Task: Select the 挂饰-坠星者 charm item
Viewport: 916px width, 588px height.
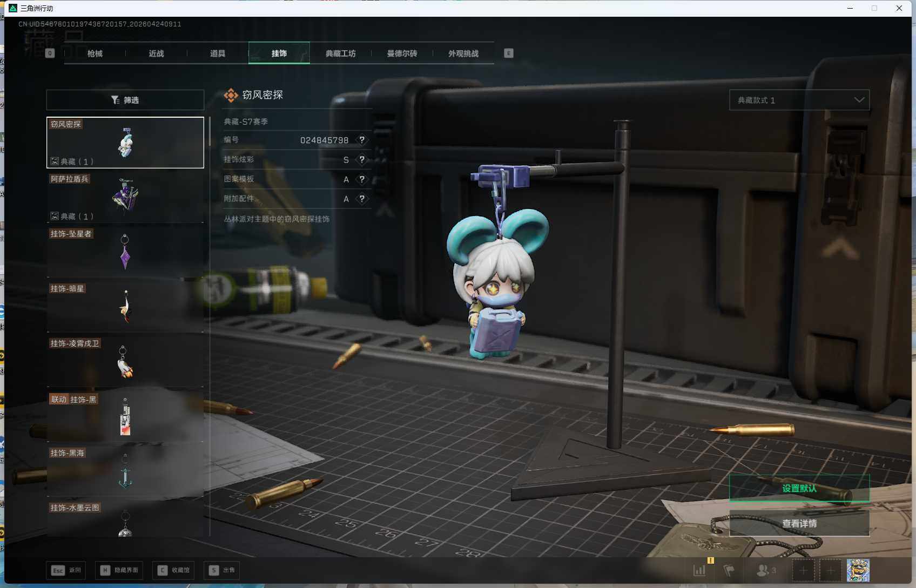Action: click(x=125, y=252)
